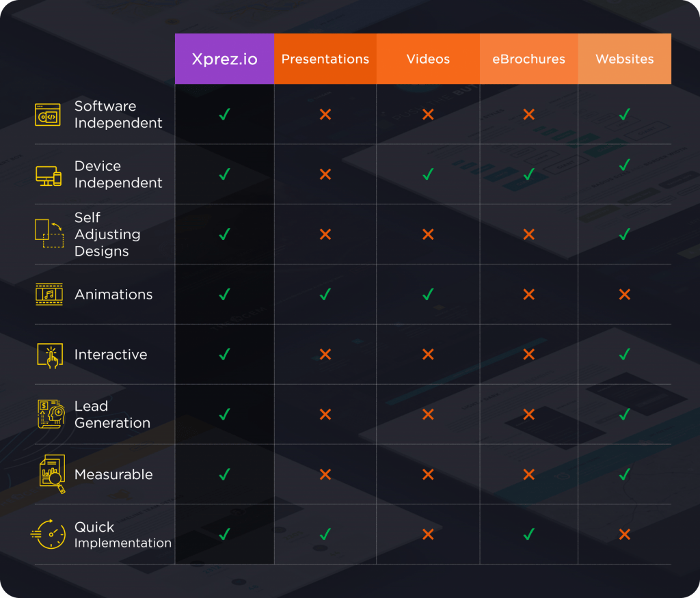Click the "Software Independent" row label
The image size is (700, 598).
tap(118, 114)
